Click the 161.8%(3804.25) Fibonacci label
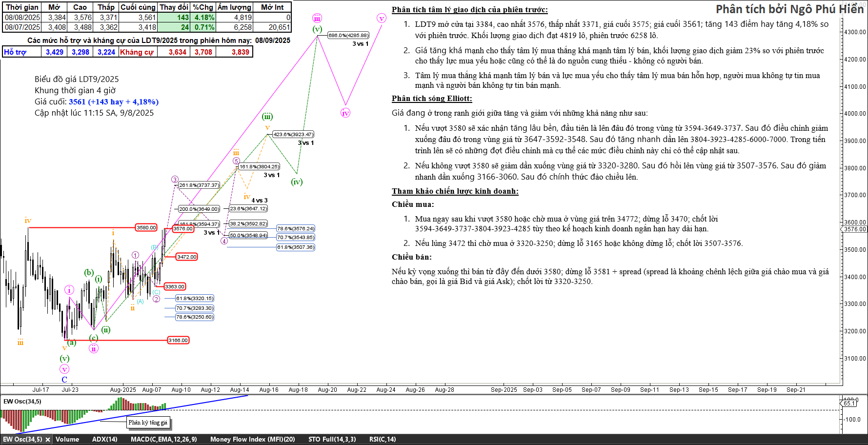868x445 pixels. coord(259,166)
